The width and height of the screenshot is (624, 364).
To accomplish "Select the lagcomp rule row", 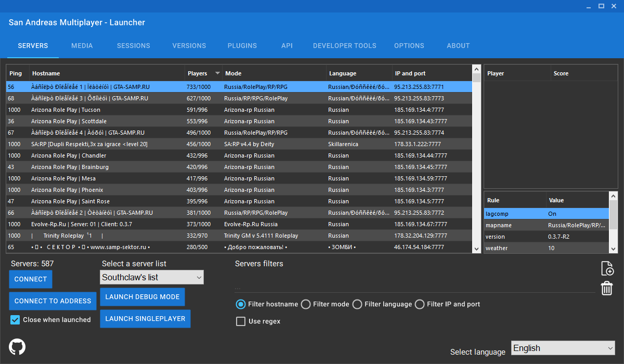I will tap(546, 214).
